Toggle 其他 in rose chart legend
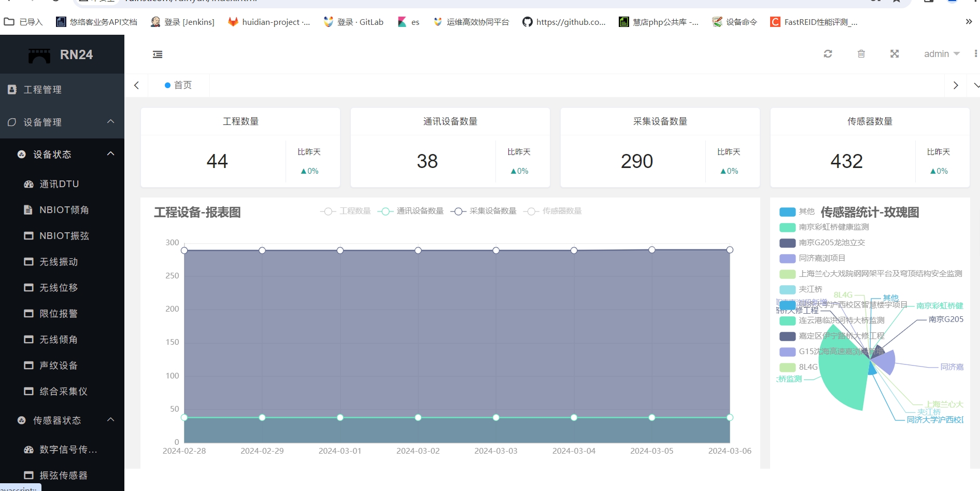The height and width of the screenshot is (491, 980). tap(797, 212)
